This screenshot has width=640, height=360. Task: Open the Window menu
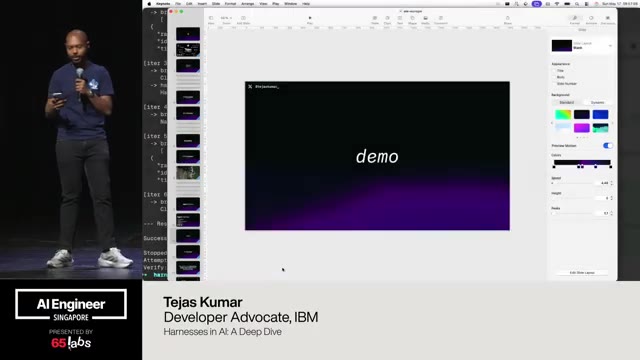coord(291,4)
